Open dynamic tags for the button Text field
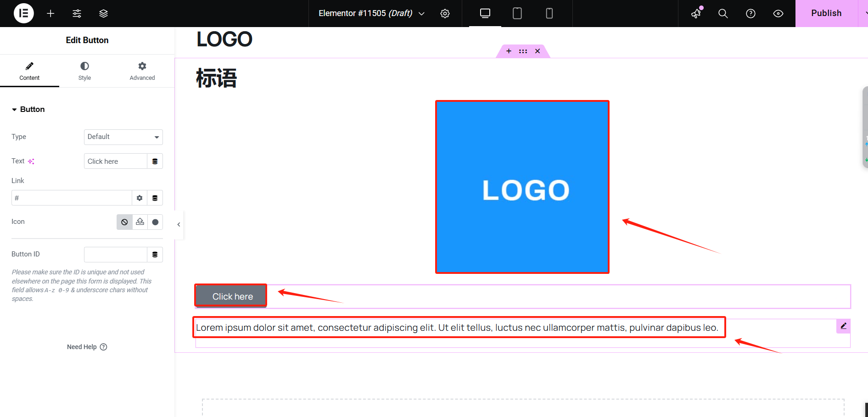The width and height of the screenshot is (868, 417). click(155, 161)
